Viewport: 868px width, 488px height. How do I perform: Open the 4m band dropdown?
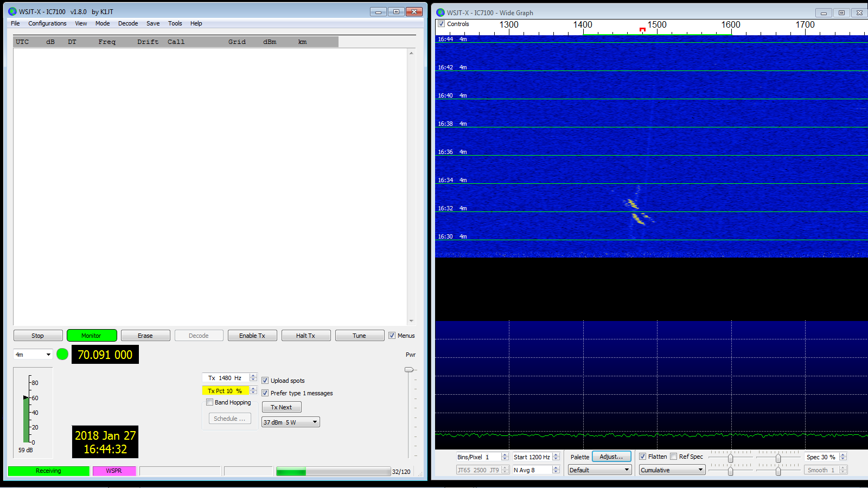coord(33,355)
